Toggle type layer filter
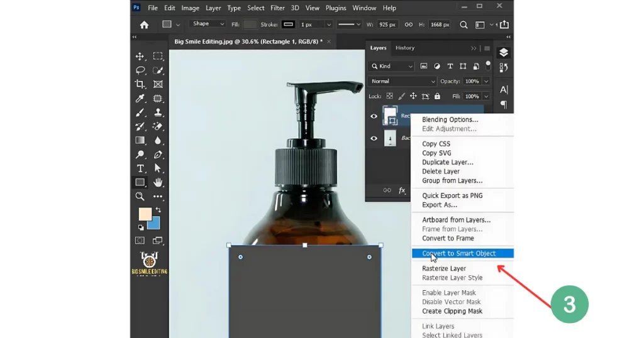Screen dimensions: 644x338 (450, 66)
